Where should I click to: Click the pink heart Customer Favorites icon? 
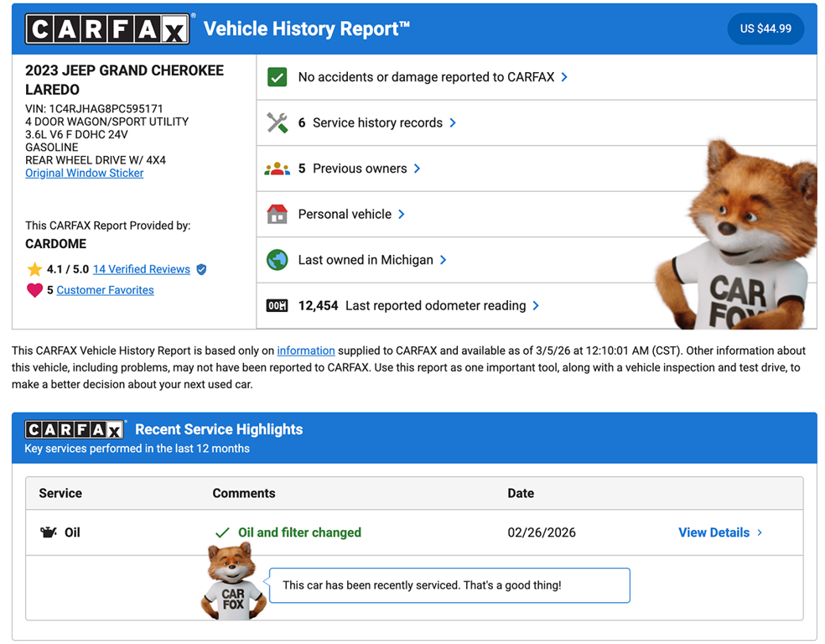(34, 290)
